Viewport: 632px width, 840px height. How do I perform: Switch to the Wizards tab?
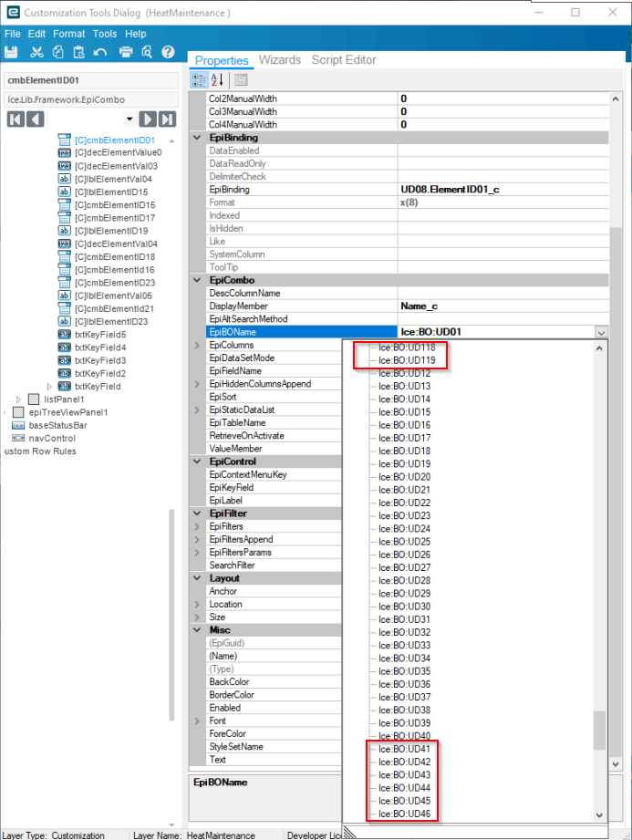[280, 60]
